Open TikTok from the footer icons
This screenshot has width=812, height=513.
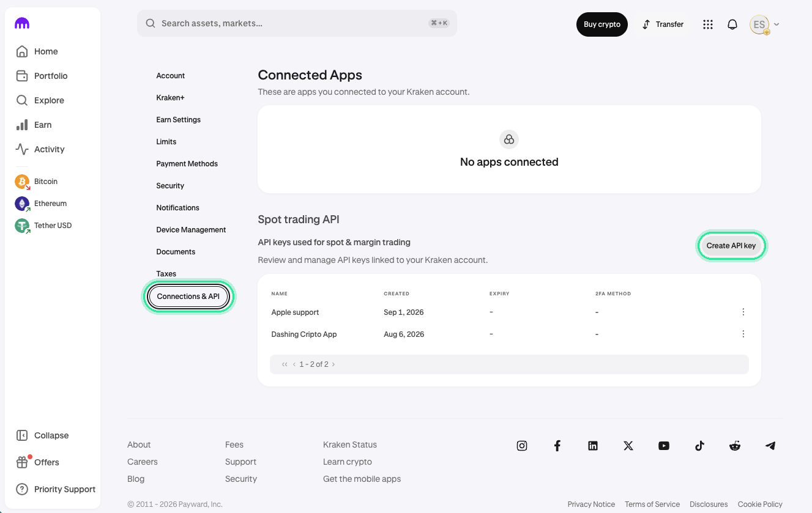pyautogui.click(x=699, y=446)
